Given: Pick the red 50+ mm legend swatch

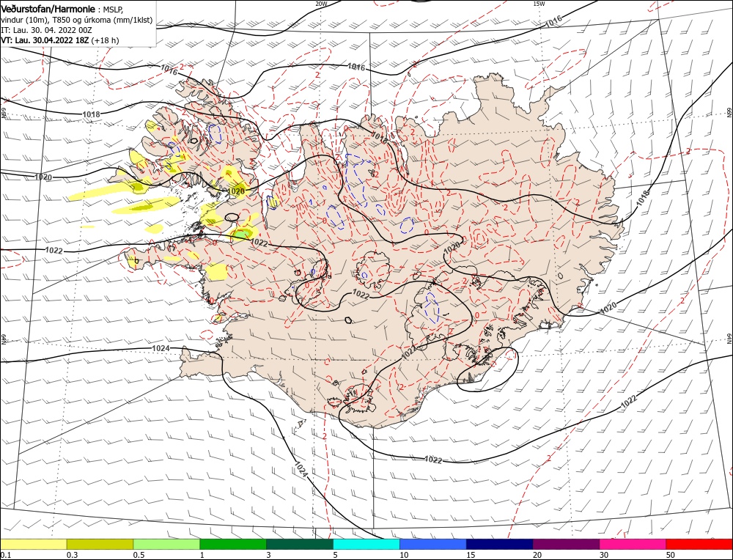Looking at the screenshot, I should (699, 544).
